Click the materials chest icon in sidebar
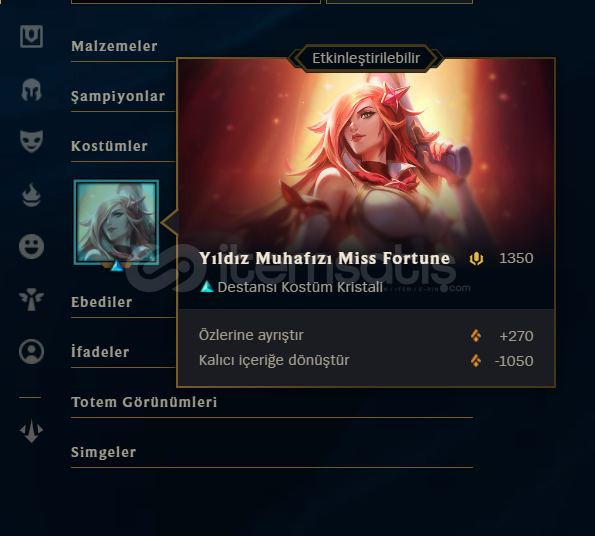595x536 pixels. 31,36
